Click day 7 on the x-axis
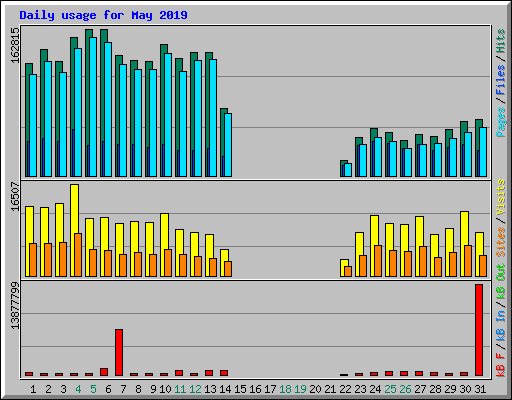 tap(123, 389)
